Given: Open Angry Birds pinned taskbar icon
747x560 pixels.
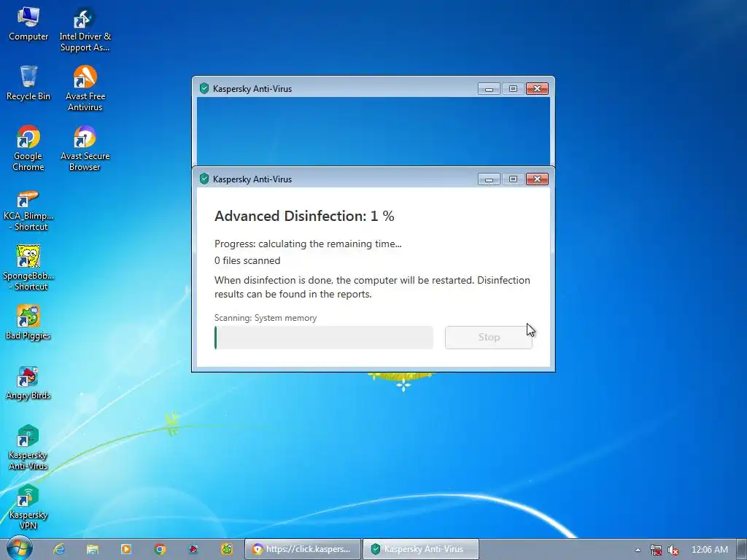Looking at the screenshot, I should (x=193, y=549).
